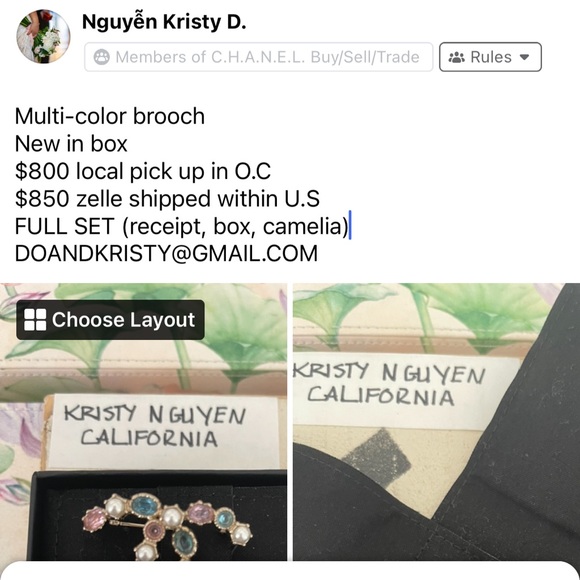Open the Rules dropdown
Image resolution: width=580 pixels, height=580 pixels.
490,57
